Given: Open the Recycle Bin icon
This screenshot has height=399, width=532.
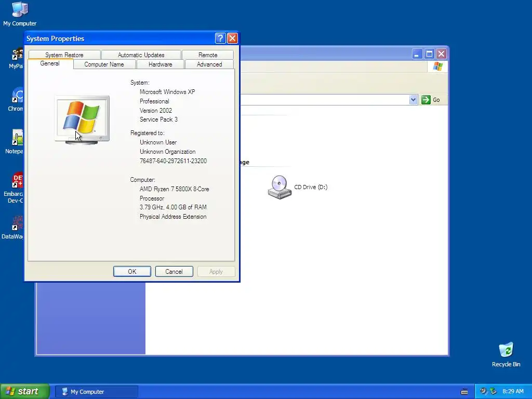Looking at the screenshot, I should pos(506,355).
